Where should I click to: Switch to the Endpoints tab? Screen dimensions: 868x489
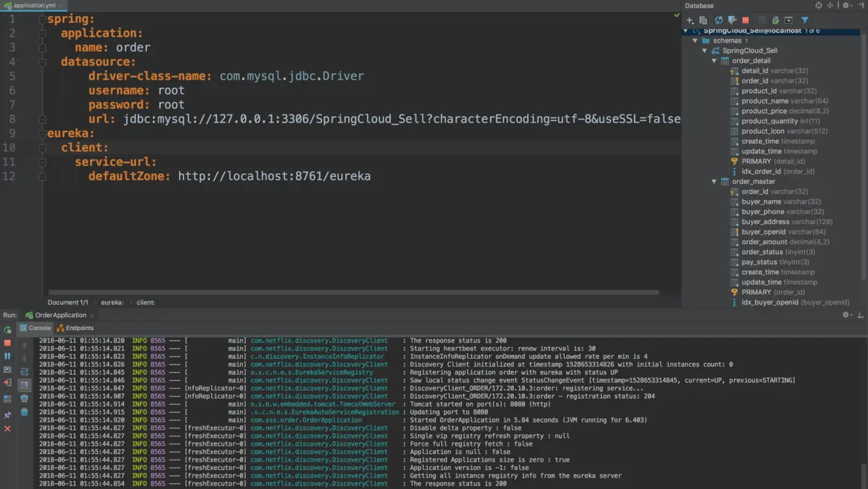point(75,327)
